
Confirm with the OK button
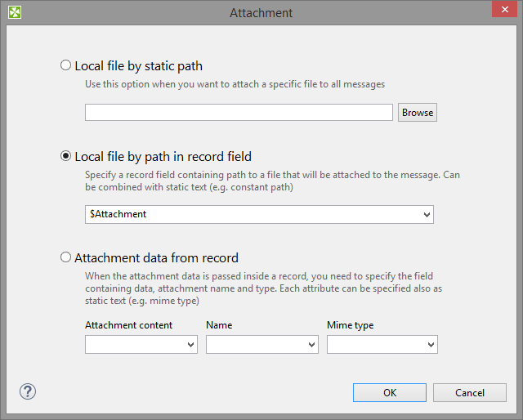click(x=390, y=393)
